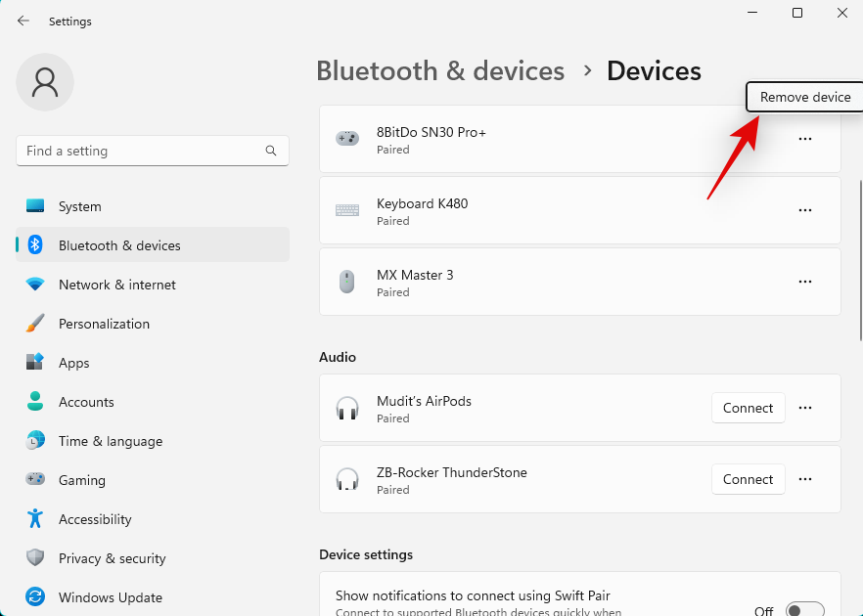The width and height of the screenshot is (863, 616).
Task: Open Accessibility using its figure icon
Action: point(35,519)
